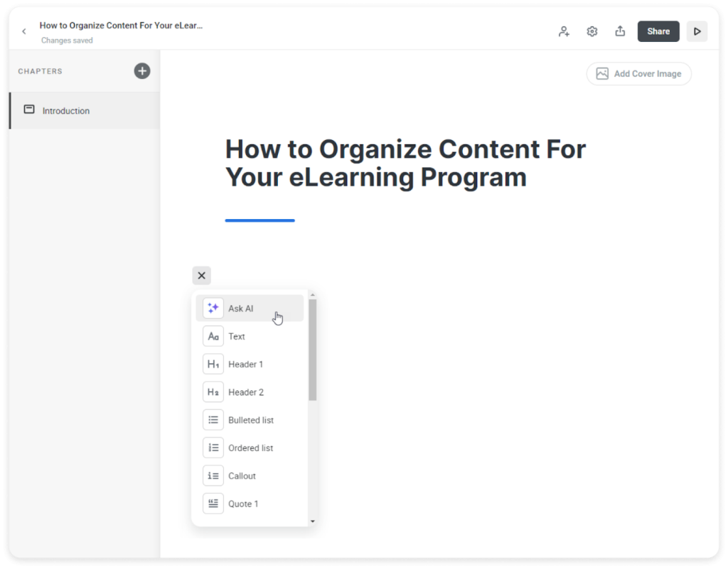Open the add collaborator person icon

564,31
